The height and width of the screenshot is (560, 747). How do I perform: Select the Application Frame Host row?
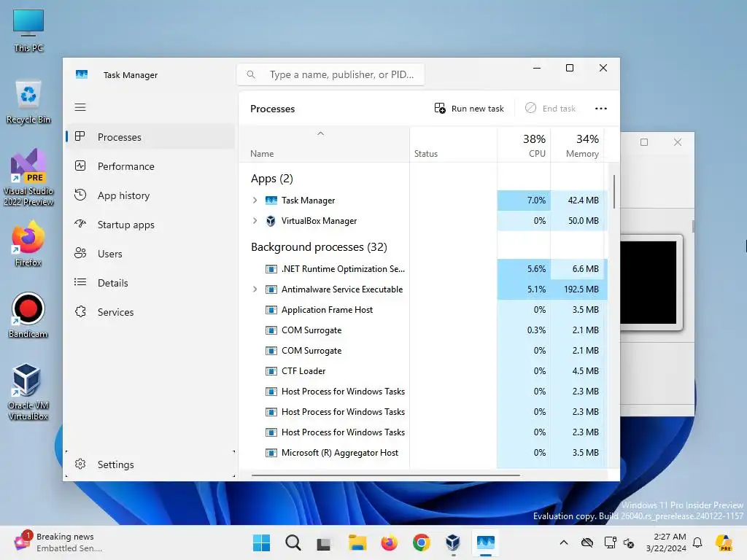pyautogui.click(x=423, y=309)
